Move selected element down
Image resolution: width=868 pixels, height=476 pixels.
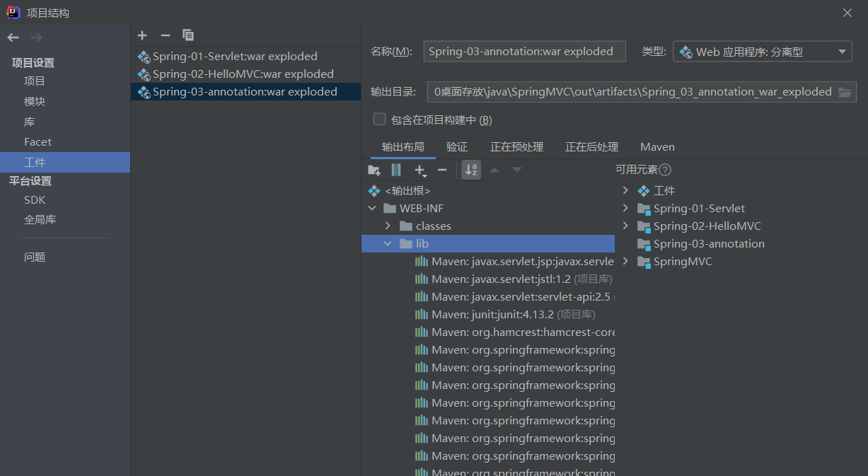pyautogui.click(x=517, y=170)
